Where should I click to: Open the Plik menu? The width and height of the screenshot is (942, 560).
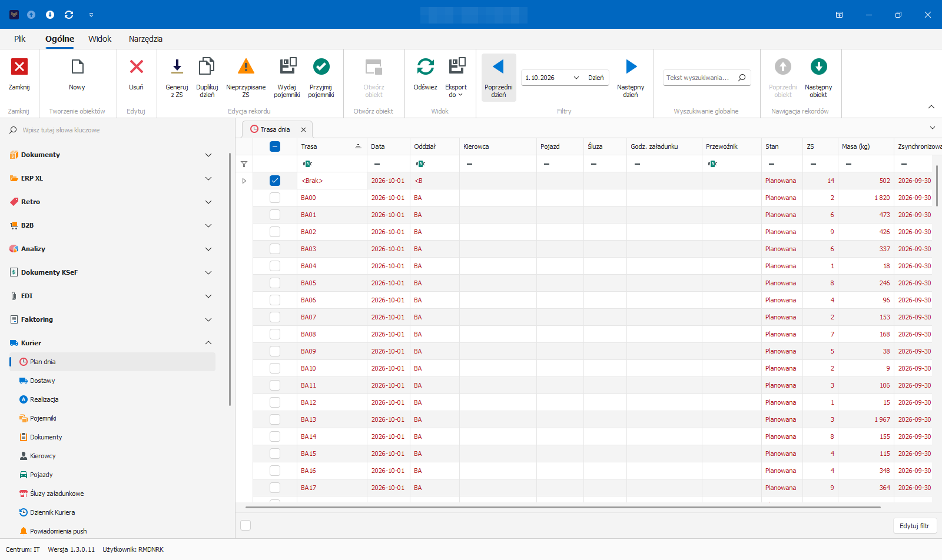[x=20, y=39]
